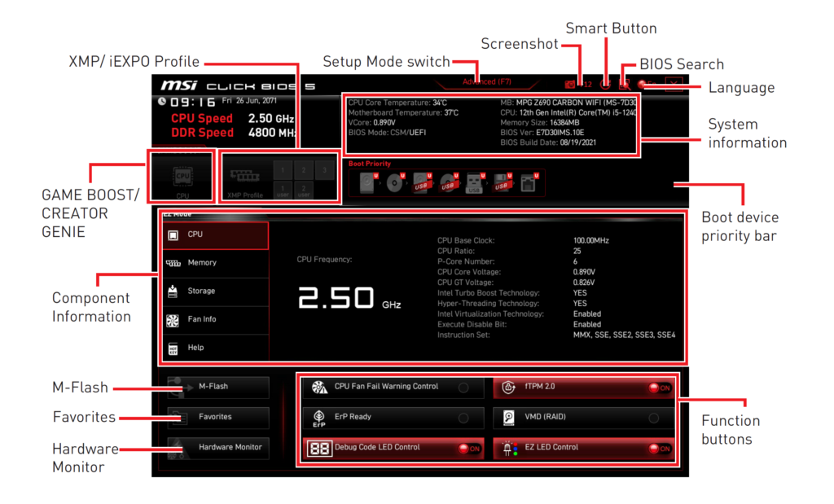Select the USB optical drive boot device
The width and height of the screenshot is (834, 504).
pos(448,183)
